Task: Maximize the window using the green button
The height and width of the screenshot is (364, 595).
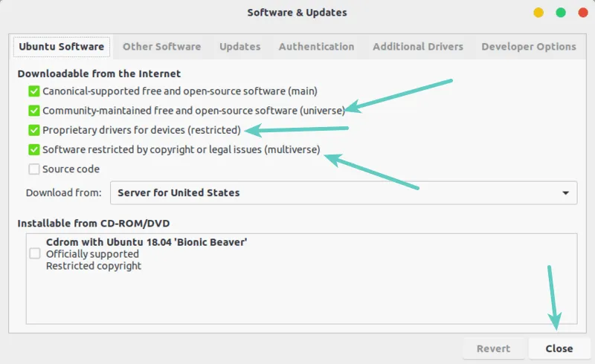Action: tap(561, 13)
